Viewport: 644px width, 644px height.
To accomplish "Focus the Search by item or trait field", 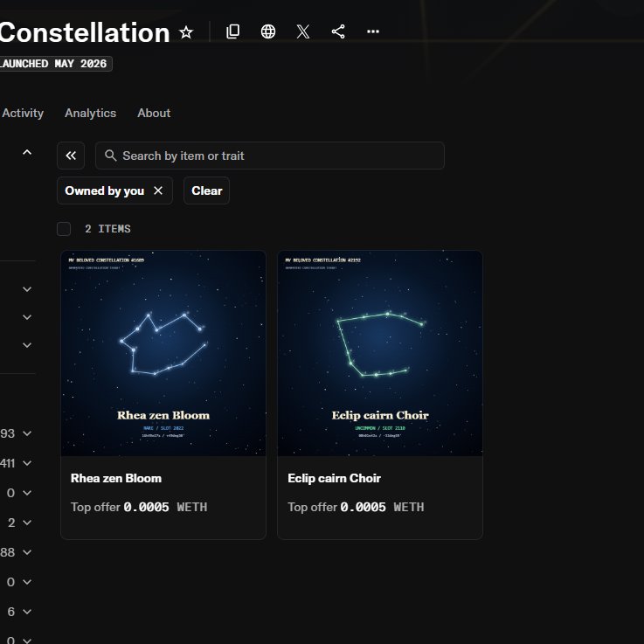I will coord(270,156).
